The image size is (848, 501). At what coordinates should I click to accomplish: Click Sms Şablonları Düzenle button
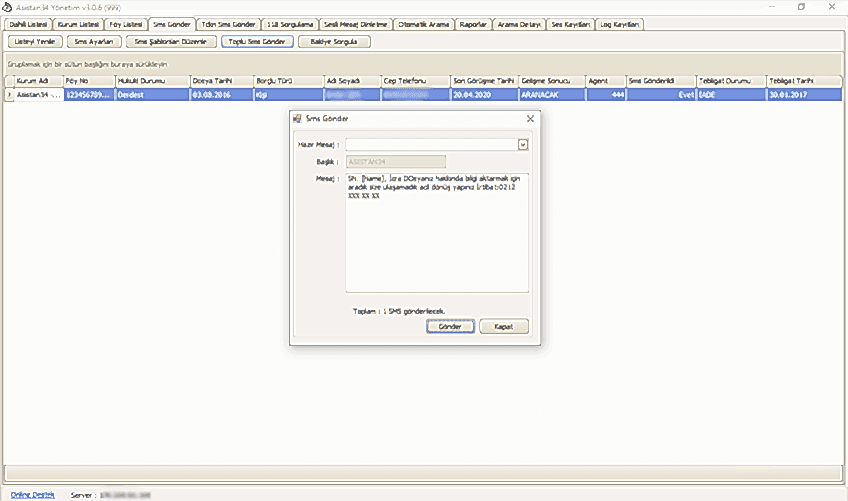click(174, 42)
